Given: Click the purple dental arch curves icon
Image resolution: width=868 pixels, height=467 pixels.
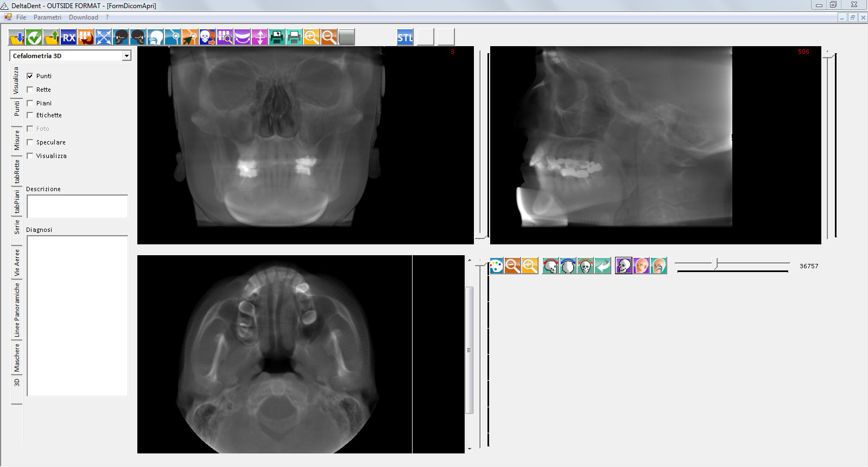Looking at the screenshot, I should click(x=243, y=37).
